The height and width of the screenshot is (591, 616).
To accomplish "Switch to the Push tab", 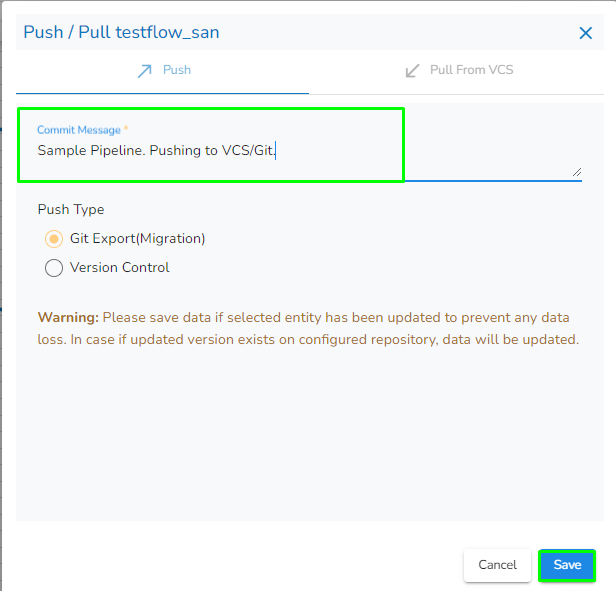I will pos(163,71).
